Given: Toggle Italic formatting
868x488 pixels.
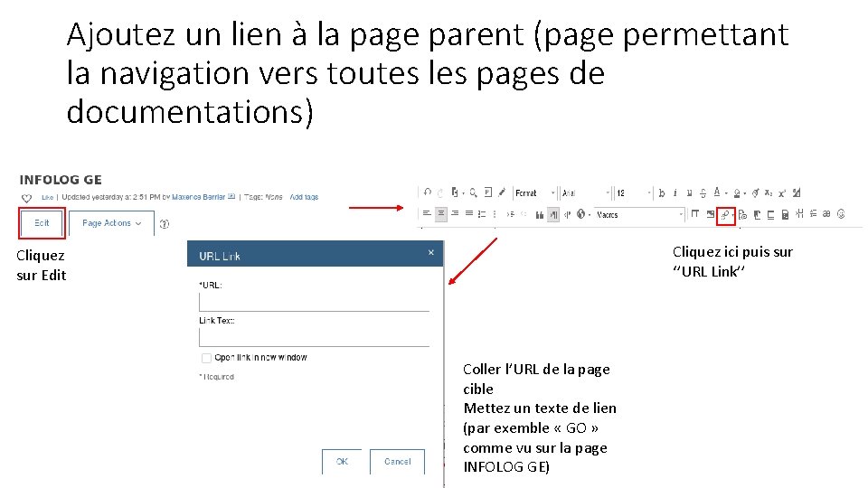Looking at the screenshot, I should 675,193.
